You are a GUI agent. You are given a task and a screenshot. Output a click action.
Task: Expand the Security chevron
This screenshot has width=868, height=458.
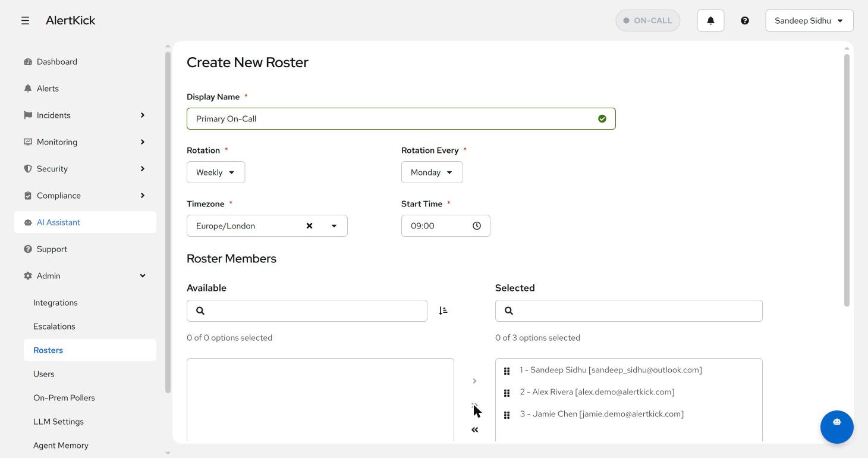tap(143, 169)
